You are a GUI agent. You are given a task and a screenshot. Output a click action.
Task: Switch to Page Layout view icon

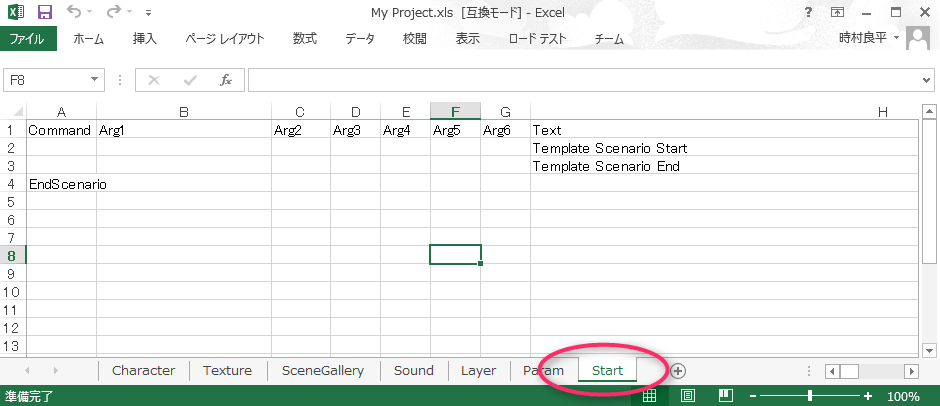[x=687, y=396]
